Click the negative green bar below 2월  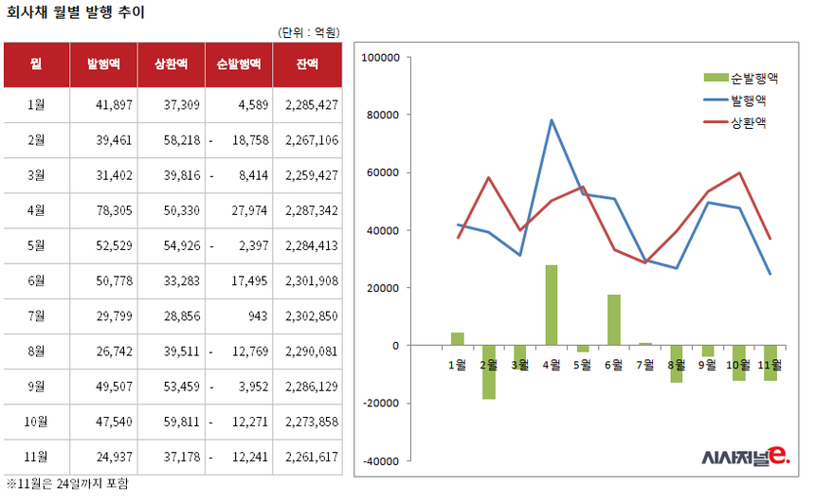pyautogui.click(x=489, y=372)
